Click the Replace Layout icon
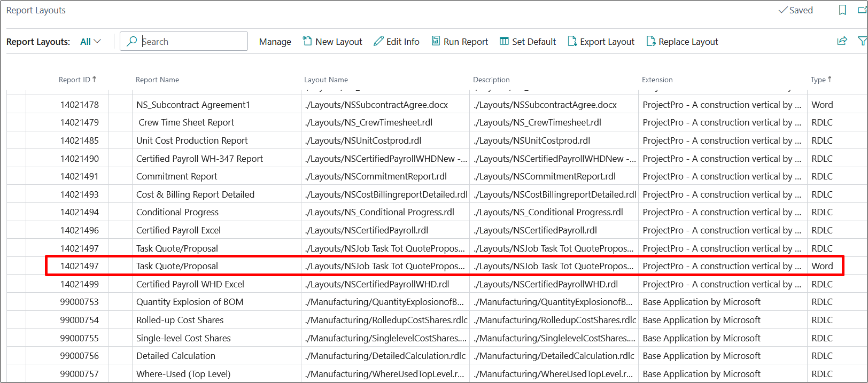868x383 pixels. [650, 41]
